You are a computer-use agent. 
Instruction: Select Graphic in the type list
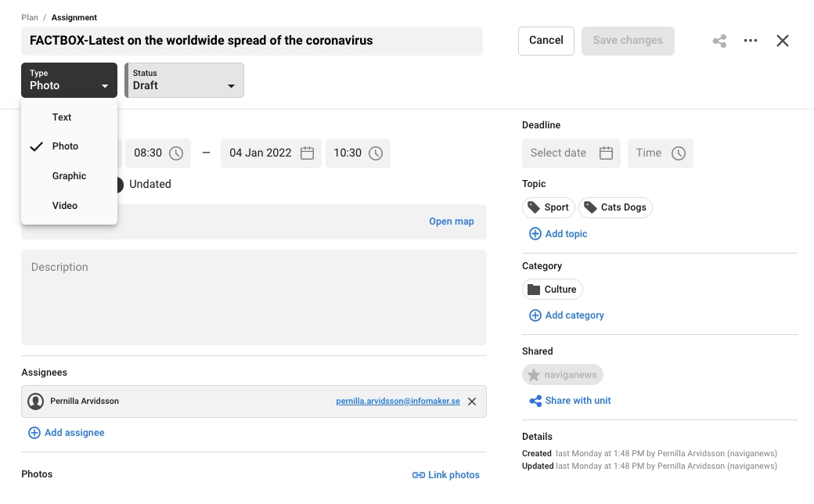click(x=69, y=176)
